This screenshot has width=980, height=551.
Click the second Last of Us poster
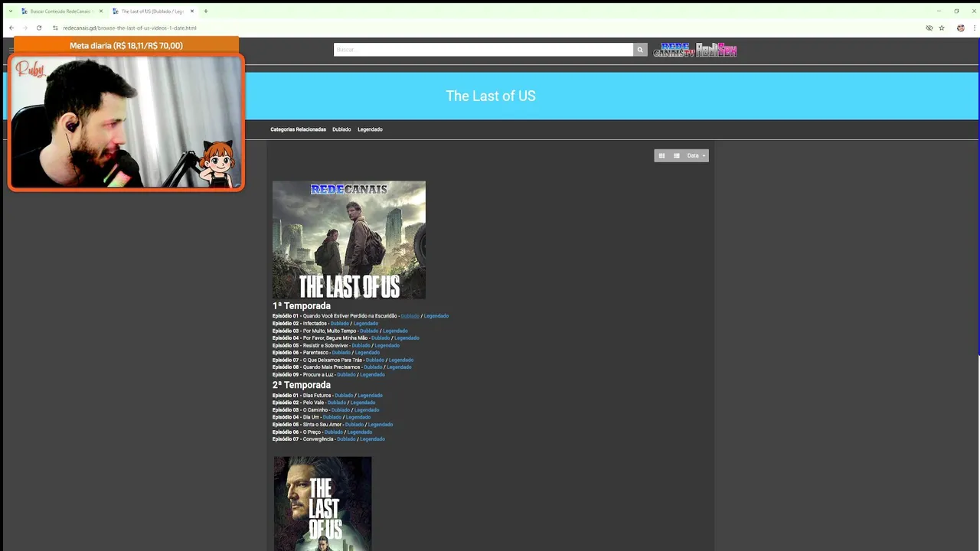[x=322, y=504]
